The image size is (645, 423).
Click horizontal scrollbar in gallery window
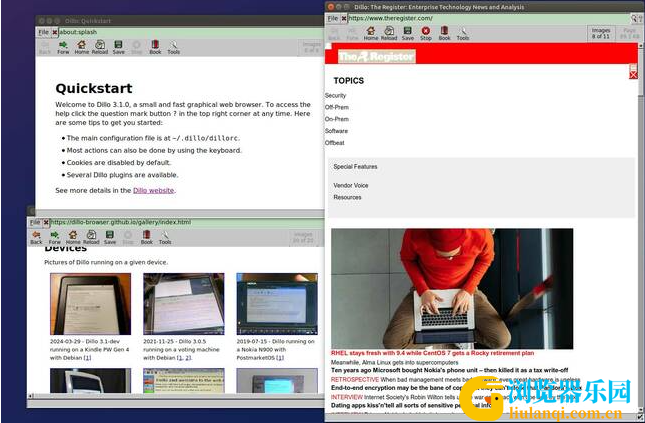[x=176, y=396]
